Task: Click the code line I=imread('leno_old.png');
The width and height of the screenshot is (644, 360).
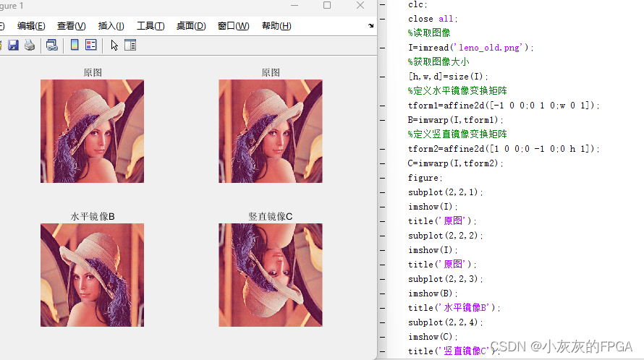Action: (470, 48)
